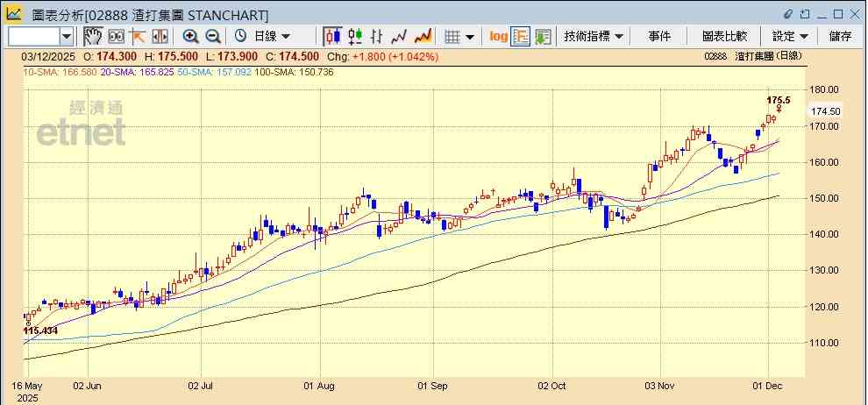The width and height of the screenshot is (868, 405).
Task: Click the zoom in magnifier icon
Action: pos(190,36)
